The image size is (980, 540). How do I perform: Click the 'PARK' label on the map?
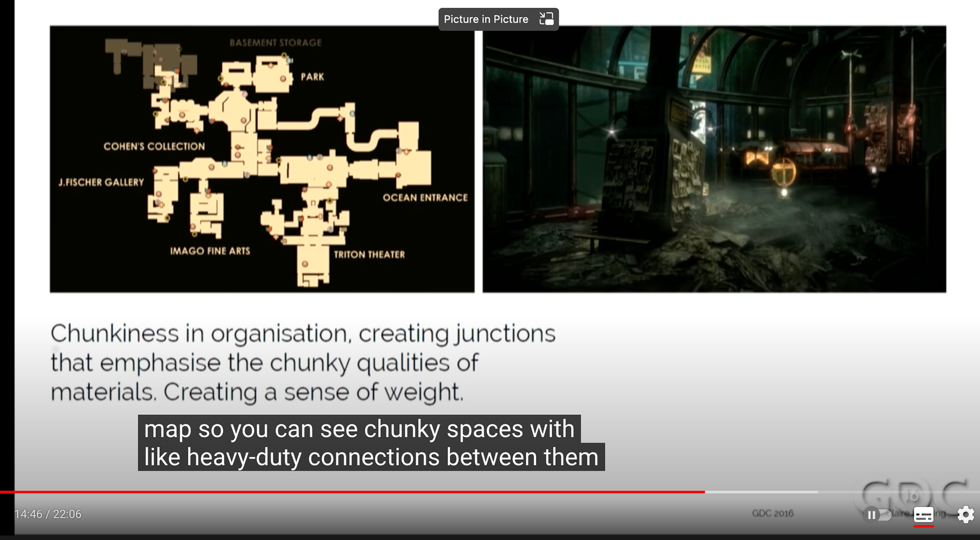pyautogui.click(x=312, y=77)
